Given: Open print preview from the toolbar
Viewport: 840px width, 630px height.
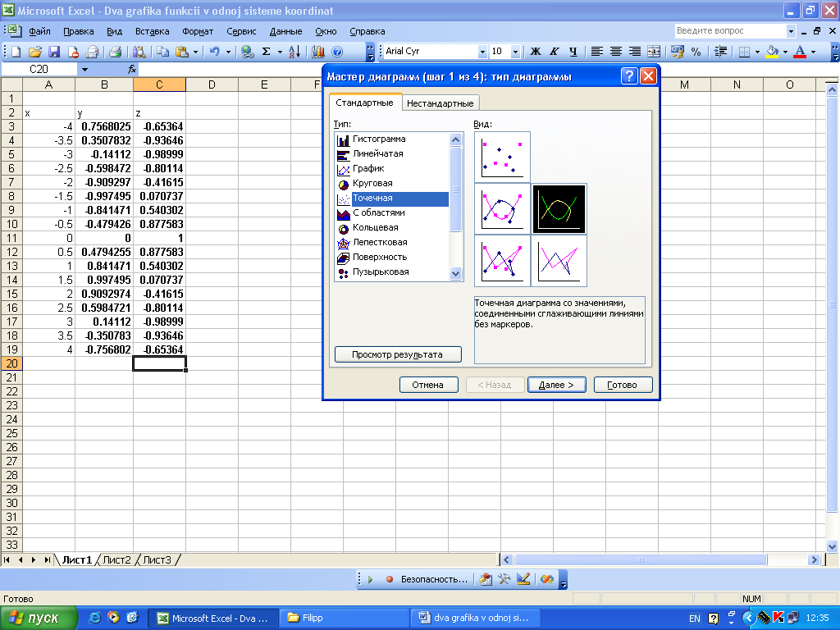Looking at the screenshot, I should click(139, 52).
